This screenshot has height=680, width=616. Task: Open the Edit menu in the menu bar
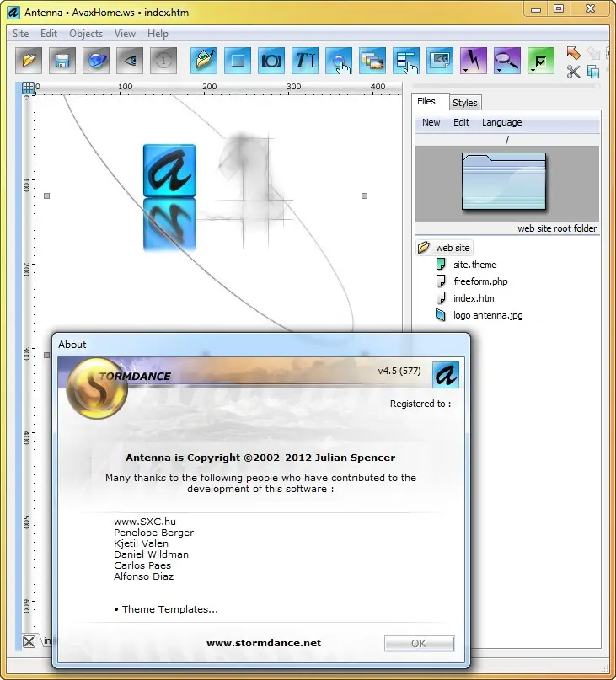pos(49,34)
